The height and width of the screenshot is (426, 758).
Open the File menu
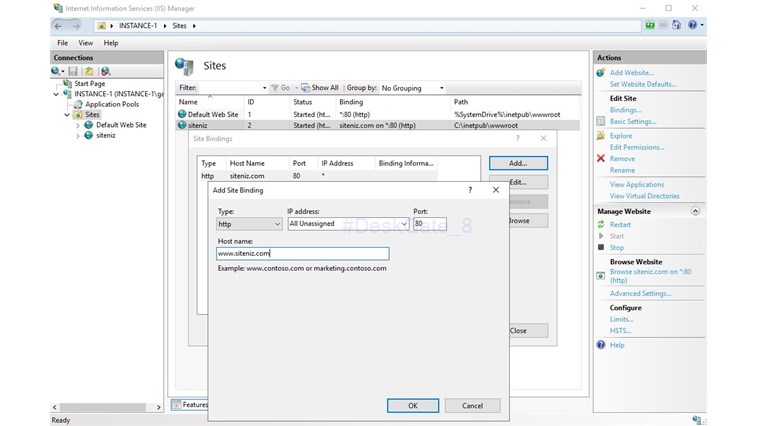pyautogui.click(x=63, y=43)
